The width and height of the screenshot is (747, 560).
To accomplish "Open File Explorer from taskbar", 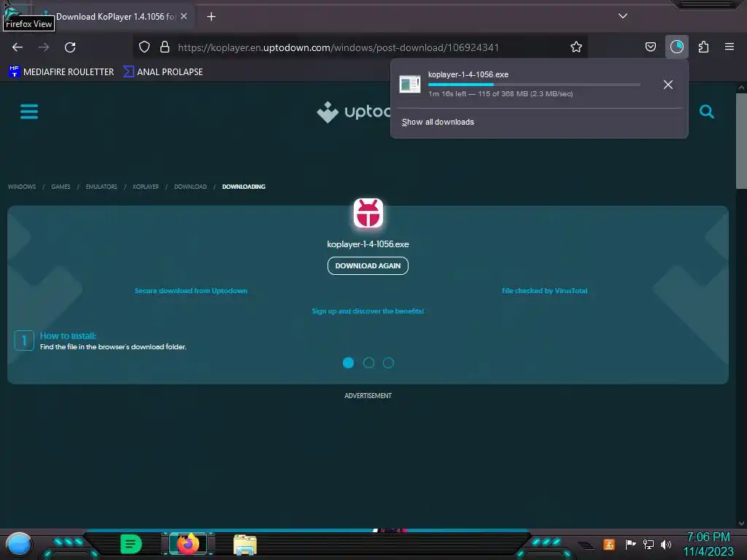I will [x=245, y=545].
